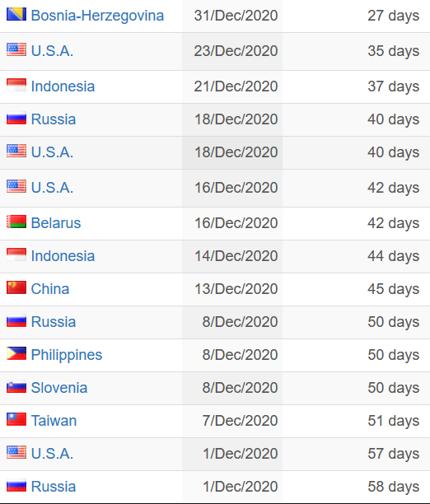Open the Belarus country link

click(x=56, y=222)
